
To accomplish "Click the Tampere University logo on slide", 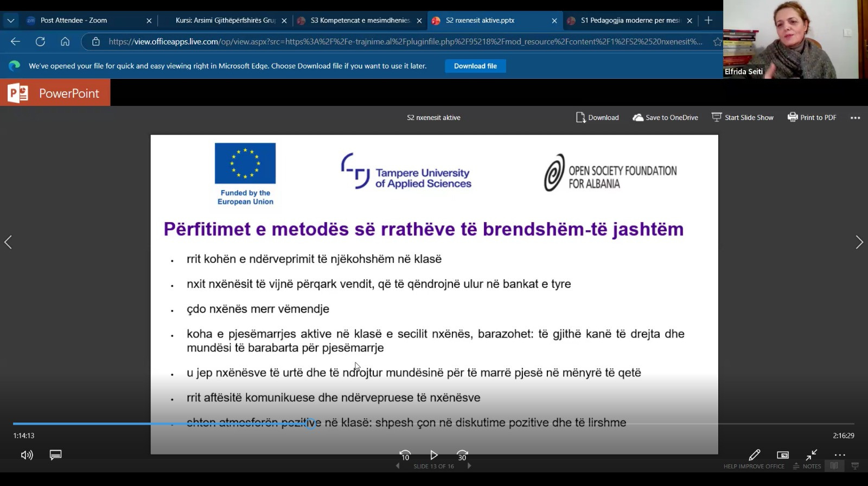I will pos(406,171).
